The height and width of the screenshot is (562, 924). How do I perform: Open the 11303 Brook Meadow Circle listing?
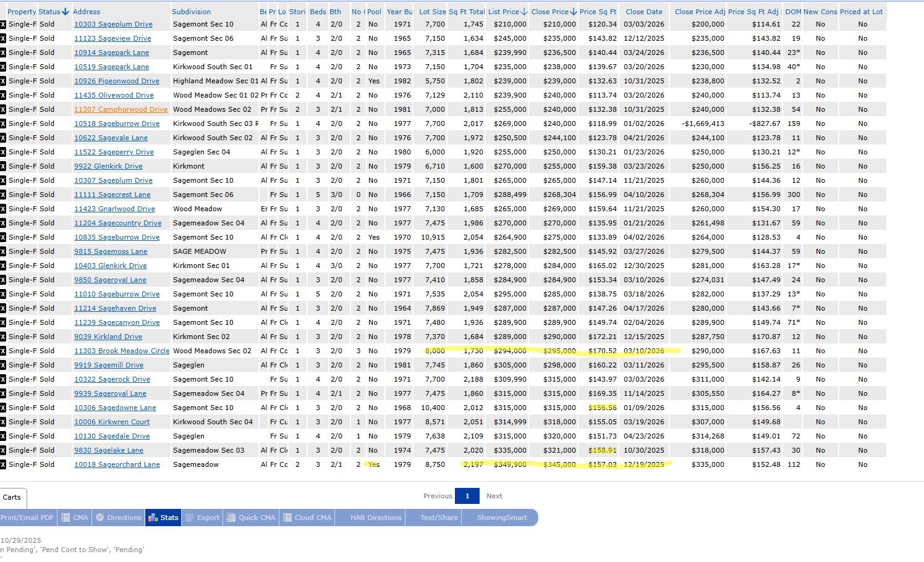click(122, 351)
